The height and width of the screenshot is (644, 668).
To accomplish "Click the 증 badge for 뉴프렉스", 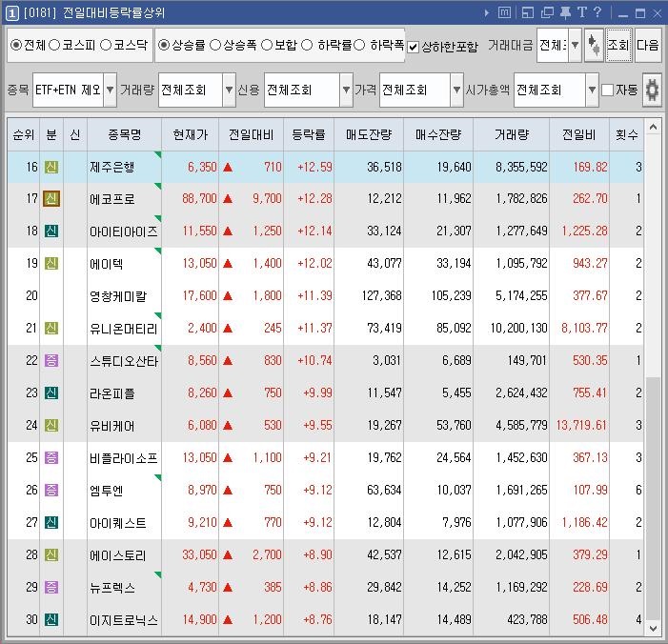I will coord(51,587).
